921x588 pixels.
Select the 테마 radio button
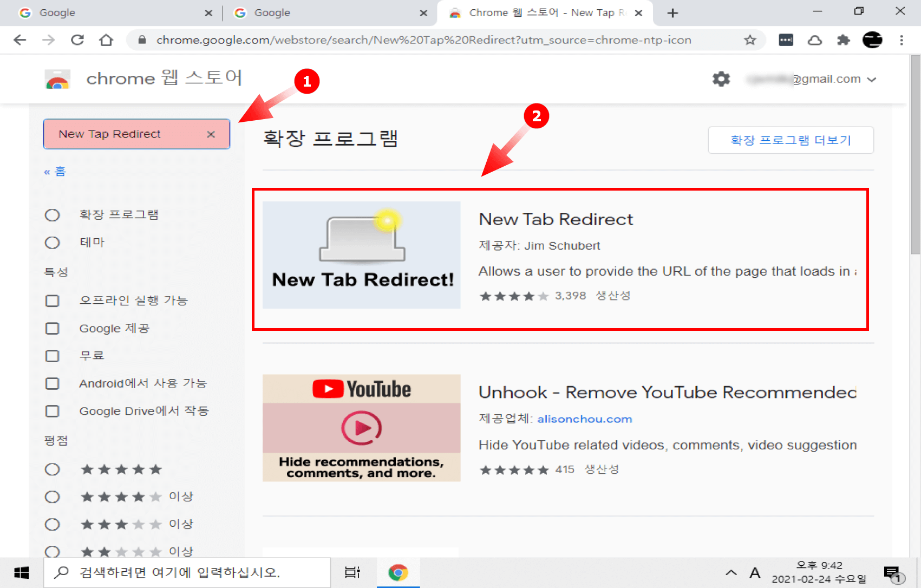(52, 243)
